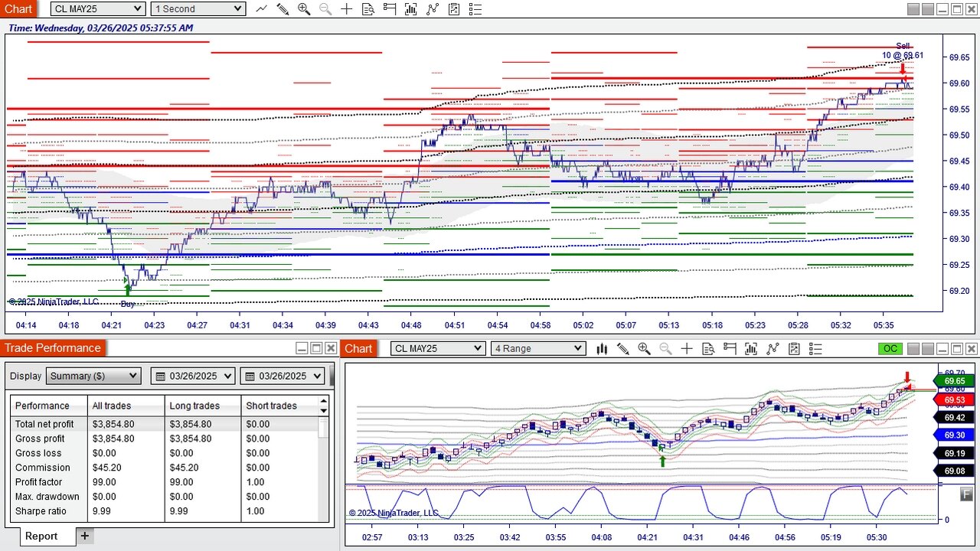Zoom out on the bottom 4 Range chart
980x551 pixels.
pos(665,349)
